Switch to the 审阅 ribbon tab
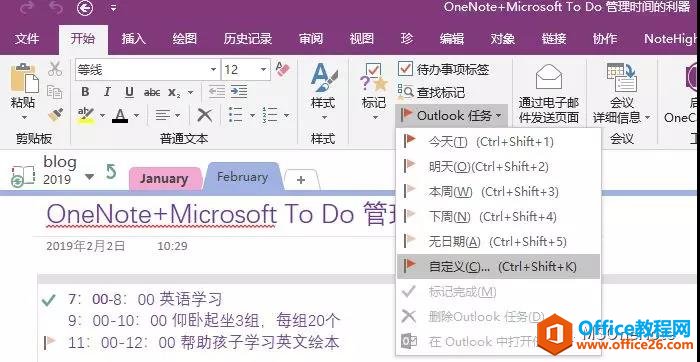Image resolution: width=700 pixels, height=362 pixels. (311, 39)
